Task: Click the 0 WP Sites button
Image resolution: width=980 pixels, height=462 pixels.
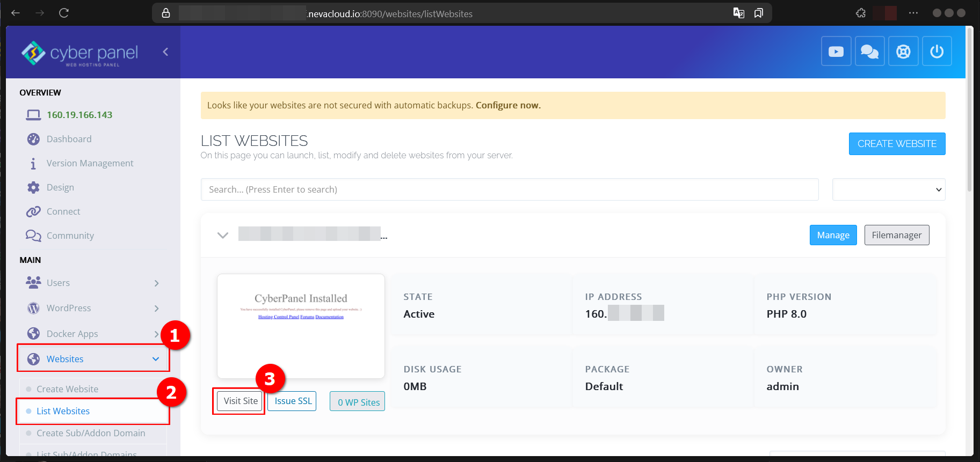Action: [357, 402]
